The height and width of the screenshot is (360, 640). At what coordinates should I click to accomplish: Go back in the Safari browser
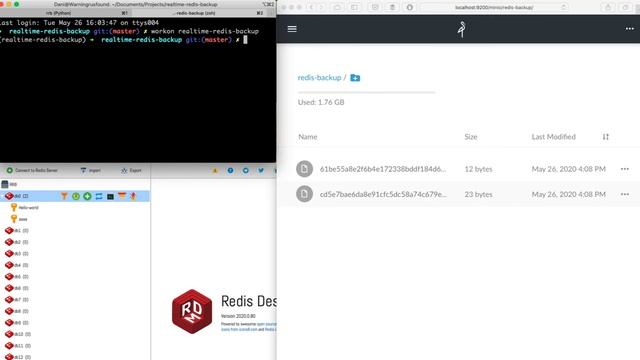[311, 7]
